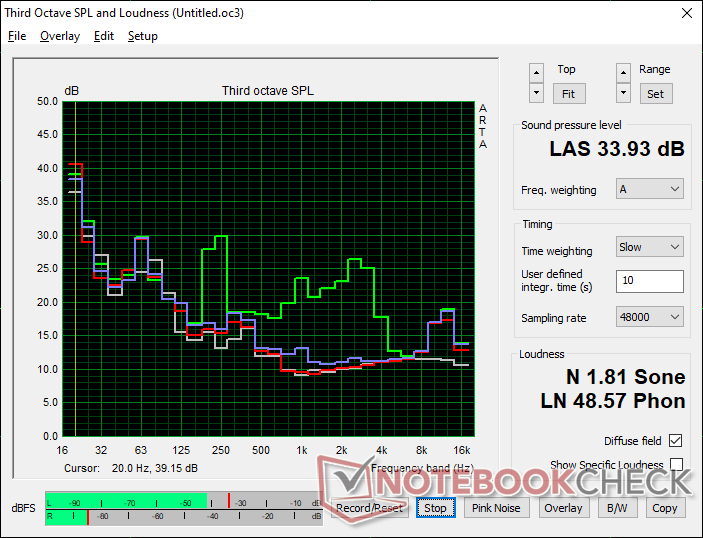Open the File menu
This screenshot has width=703, height=538.
click(17, 36)
